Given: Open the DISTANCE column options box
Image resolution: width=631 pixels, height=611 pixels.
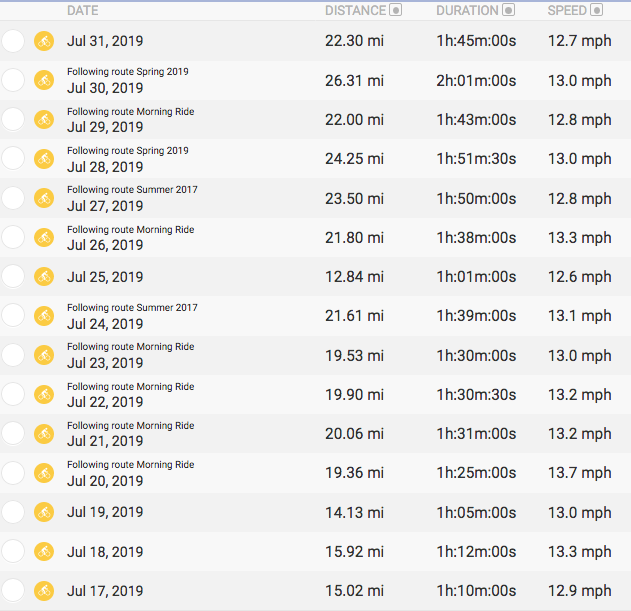Looking at the screenshot, I should 396,10.
